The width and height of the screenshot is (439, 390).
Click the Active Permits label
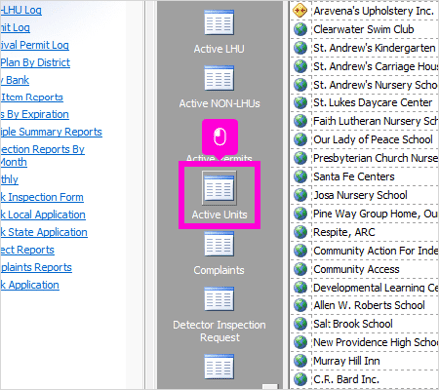pos(219,158)
